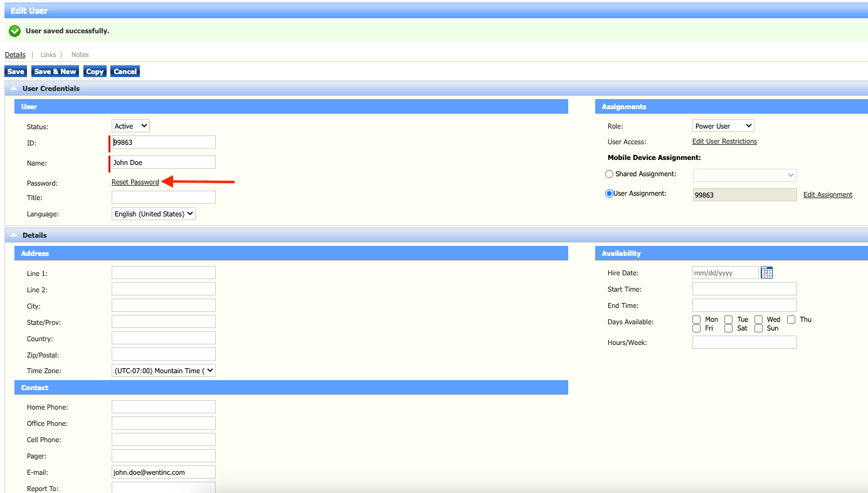Choose the User Assignment radio button
Screen dimensions: 868x493
coord(609,194)
